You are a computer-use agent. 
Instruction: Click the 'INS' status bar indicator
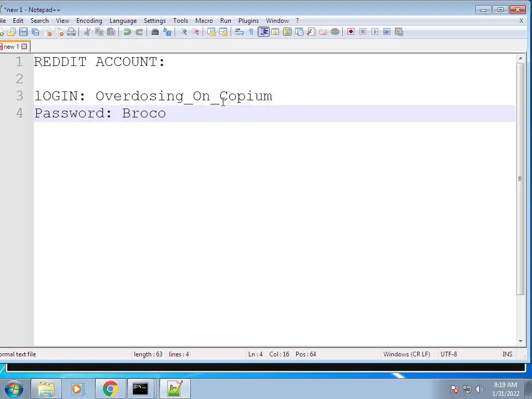[x=507, y=354]
